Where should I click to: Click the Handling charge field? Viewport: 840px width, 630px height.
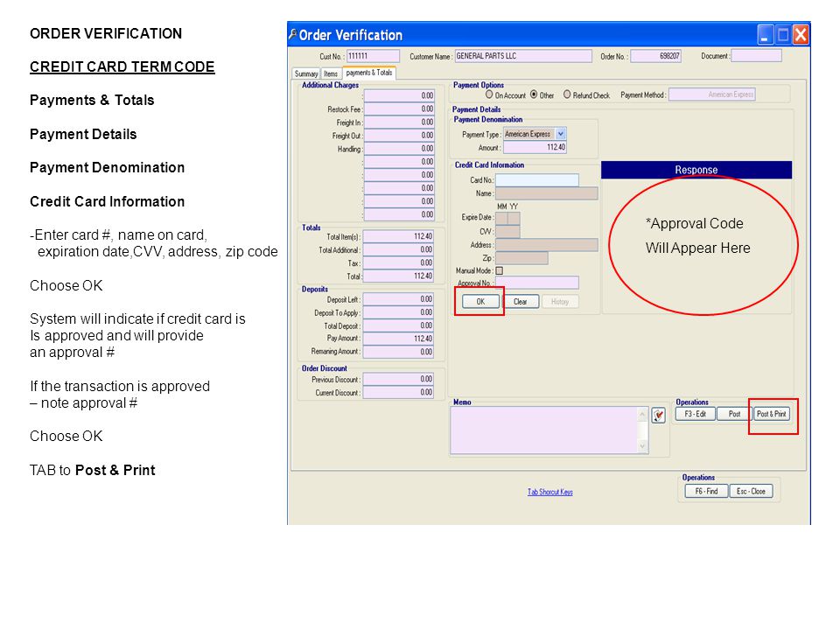[399, 149]
